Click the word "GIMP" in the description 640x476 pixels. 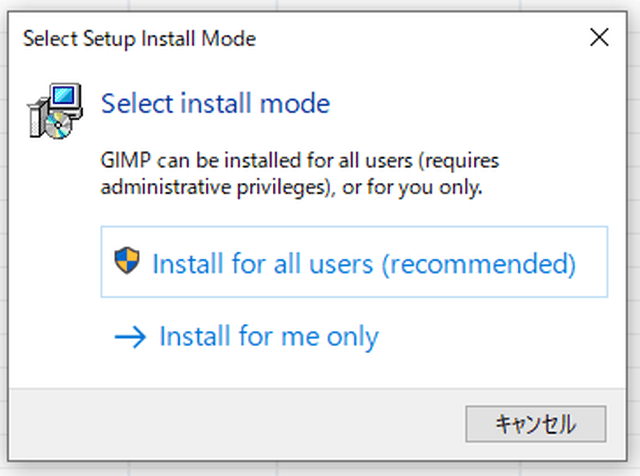pos(126,160)
